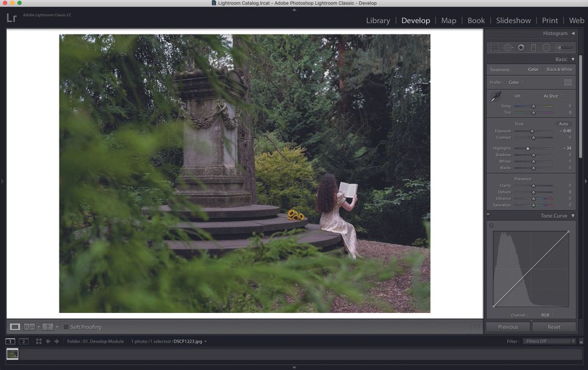Select the Crop Overlay tool
Screen dimensions: 588x370
494,47
